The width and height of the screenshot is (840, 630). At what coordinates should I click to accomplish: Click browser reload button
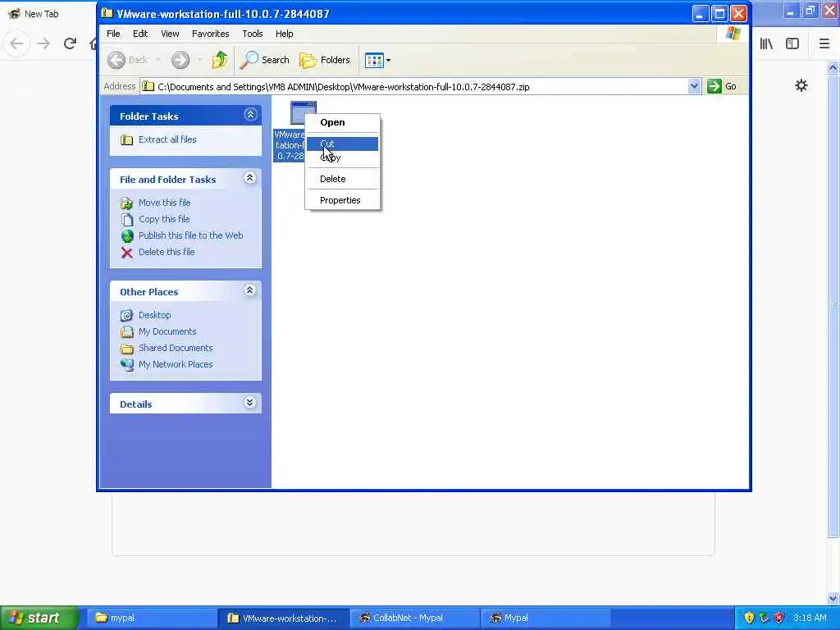[70, 43]
